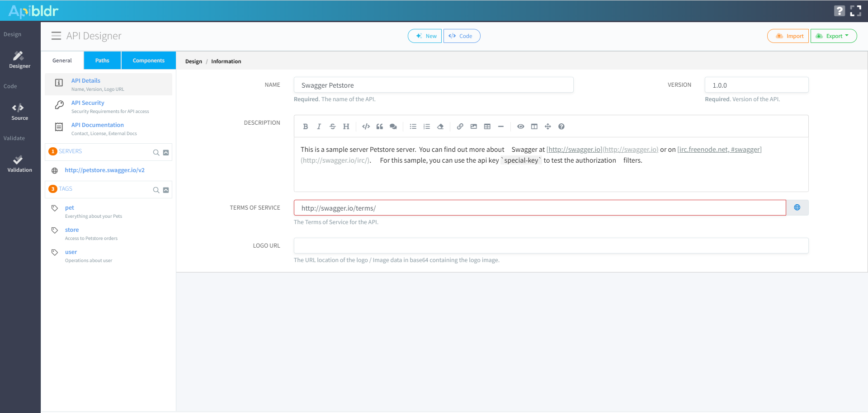
Task: Focus the Version input field
Action: pyautogui.click(x=757, y=85)
